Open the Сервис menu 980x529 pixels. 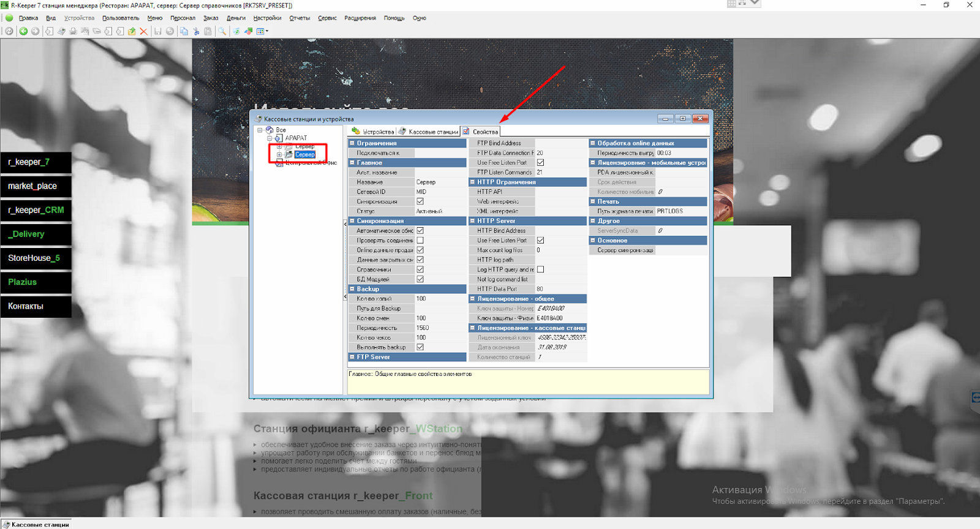[x=327, y=18]
